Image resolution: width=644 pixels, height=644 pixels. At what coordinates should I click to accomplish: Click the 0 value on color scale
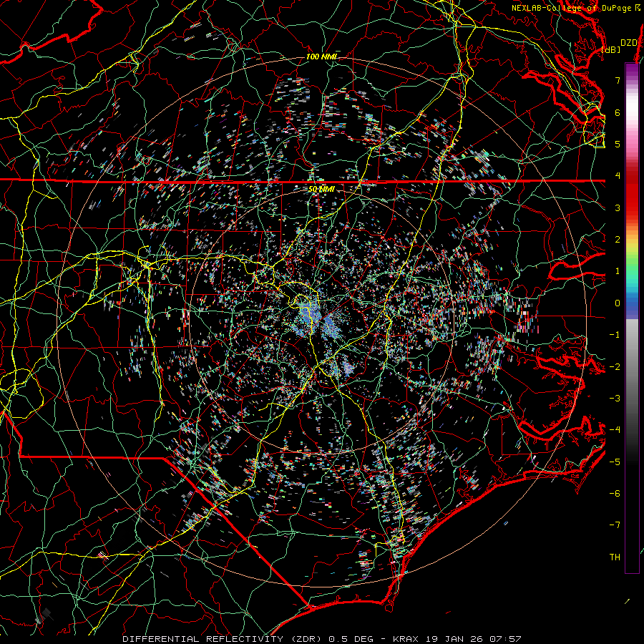[x=618, y=303]
